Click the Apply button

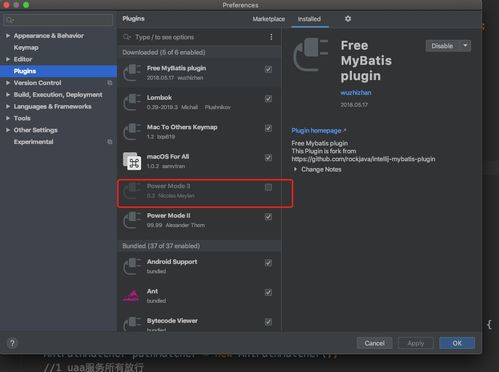tap(416, 343)
